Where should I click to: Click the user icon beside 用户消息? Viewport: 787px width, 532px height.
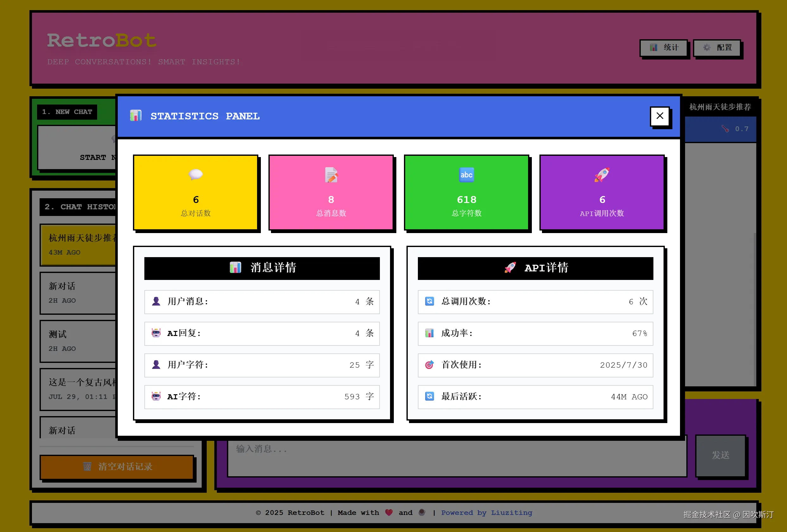click(x=156, y=302)
